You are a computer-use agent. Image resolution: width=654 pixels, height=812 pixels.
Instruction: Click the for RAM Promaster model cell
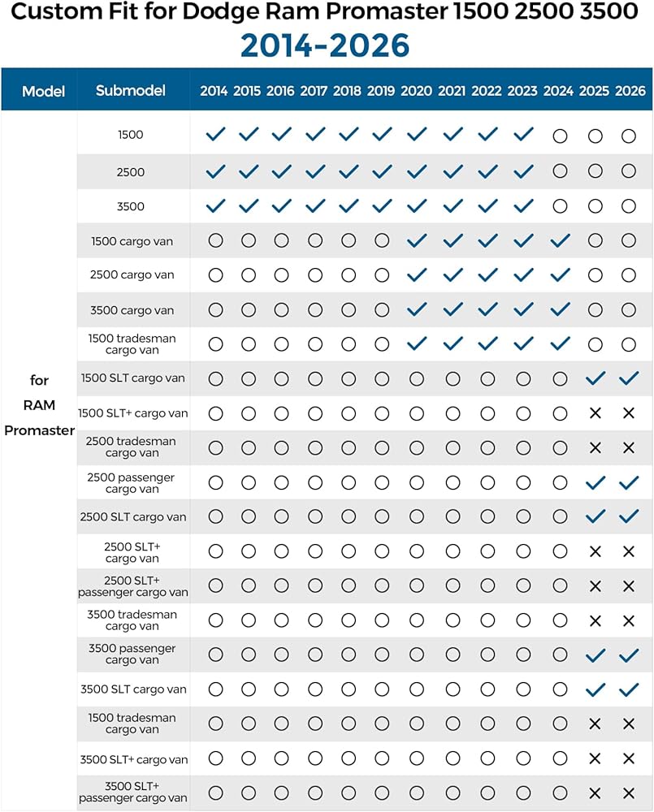point(39,405)
